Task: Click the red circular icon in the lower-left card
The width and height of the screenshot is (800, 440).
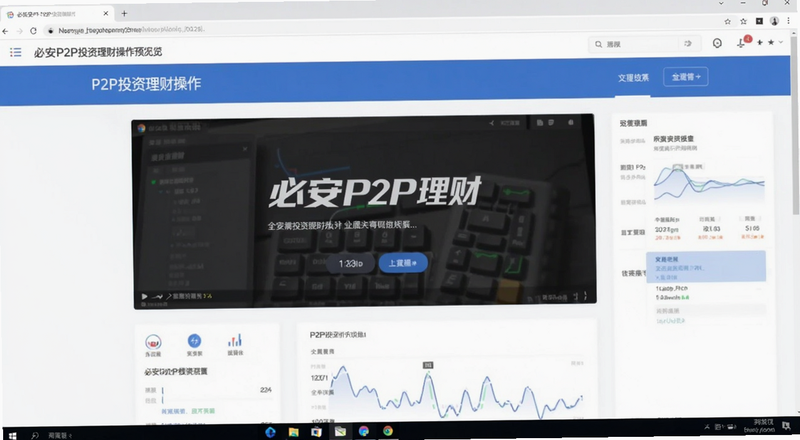Action: [x=153, y=341]
